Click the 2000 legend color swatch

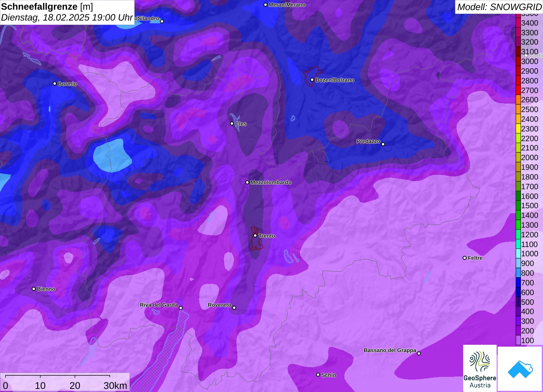point(518,157)
